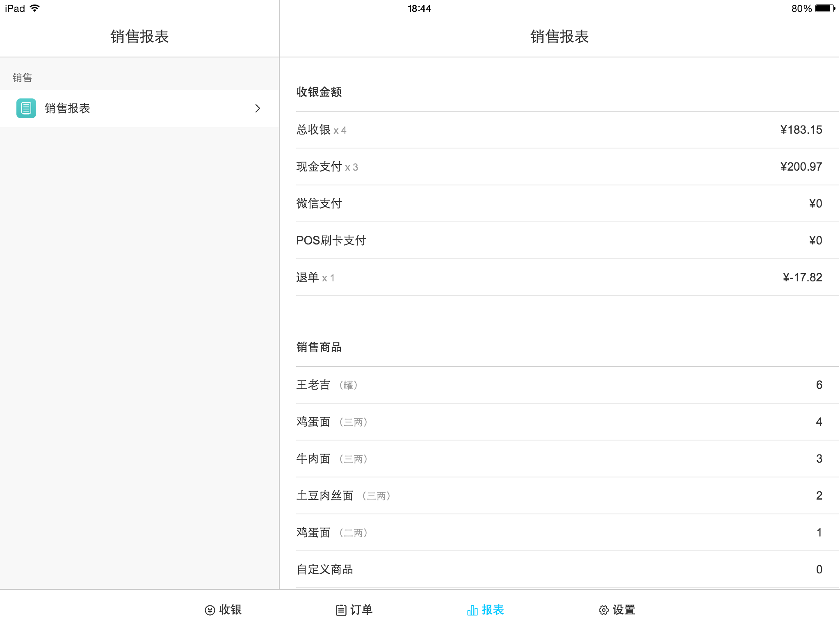Select the 鸡蛋面（二两）product row
The width and height of the screenshot is (840, 630).
pos(568,532)
